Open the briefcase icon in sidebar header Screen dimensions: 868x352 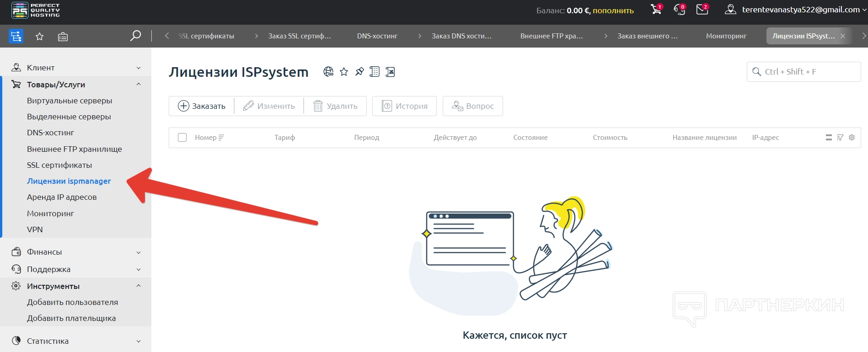(x=63, y=37)
